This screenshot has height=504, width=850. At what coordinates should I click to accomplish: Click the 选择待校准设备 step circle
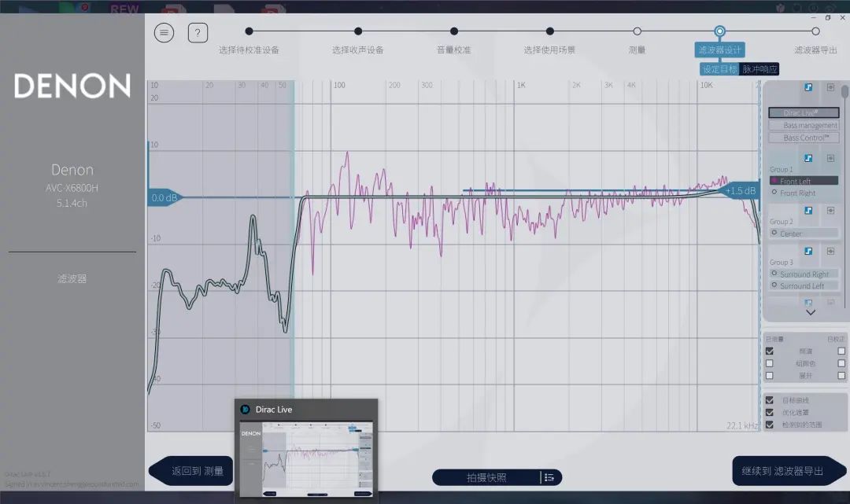click(249, 31)
